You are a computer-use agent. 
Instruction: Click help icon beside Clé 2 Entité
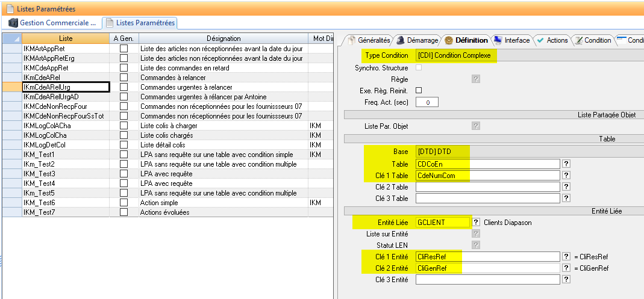pyautogui.click(x=566, y=268)
